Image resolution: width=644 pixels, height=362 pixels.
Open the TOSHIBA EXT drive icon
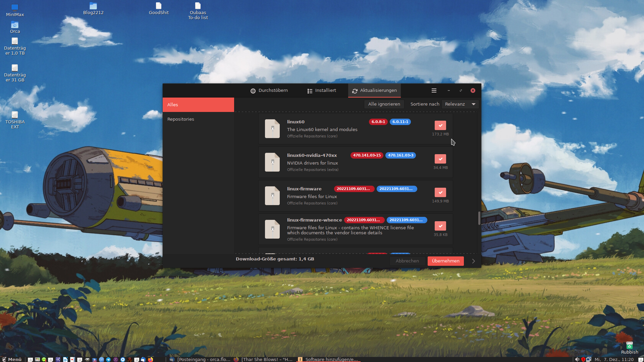(x=15, y=120)
